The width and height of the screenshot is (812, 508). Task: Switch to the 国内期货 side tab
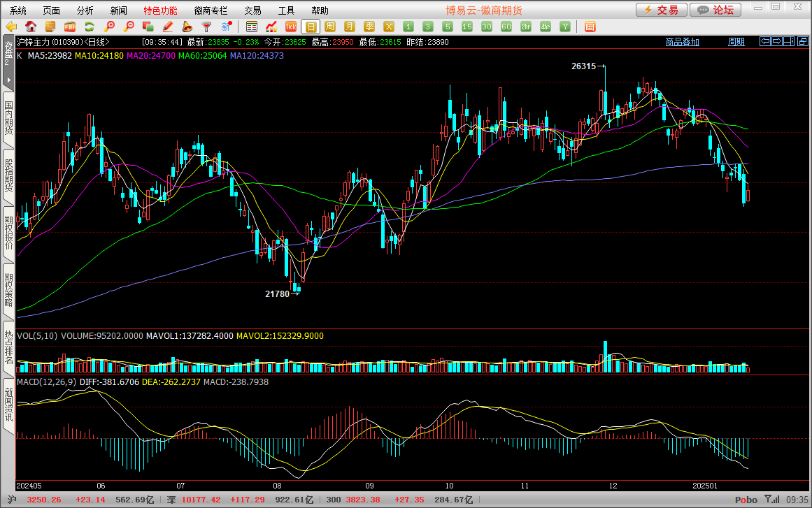(x=8, y=117)
